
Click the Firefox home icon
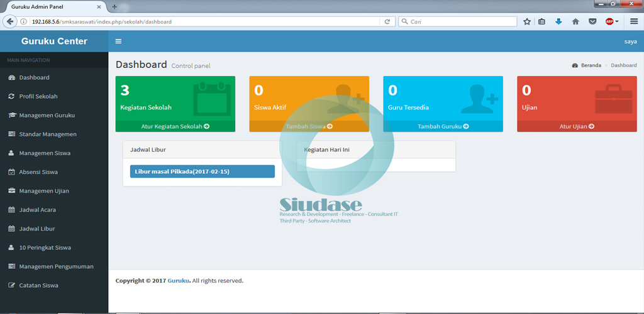point(575,21)
